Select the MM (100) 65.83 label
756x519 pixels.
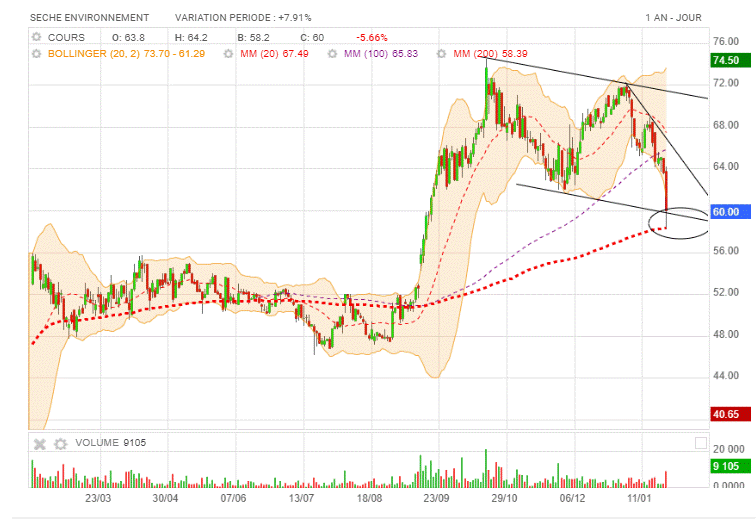coord(381,54)
